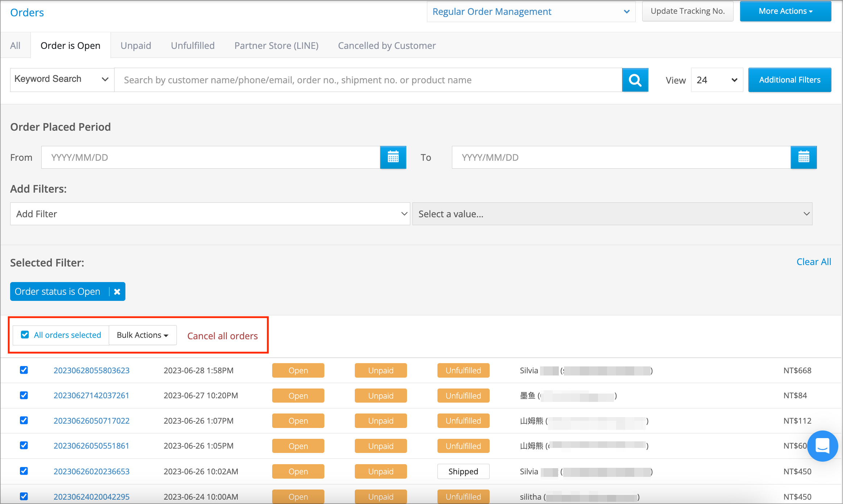Viewport: 843px width, 504px height.
Task: Click the search magnifier icon
Action: tap(635, 80)
